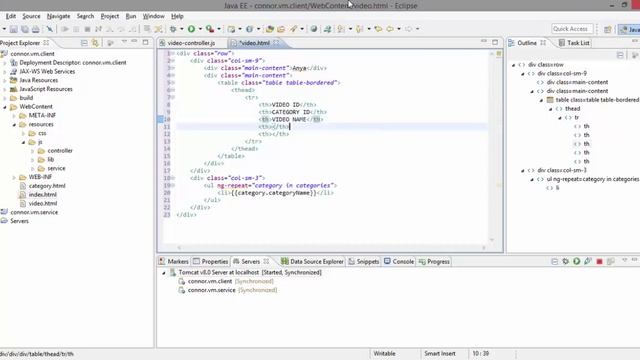Open the Help menu
The image size is (640, 360).
pos(177,16)
